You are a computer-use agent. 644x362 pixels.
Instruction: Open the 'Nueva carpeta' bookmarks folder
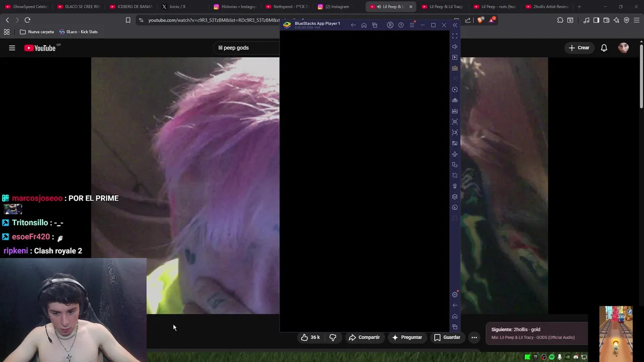(x=37, y=32)
